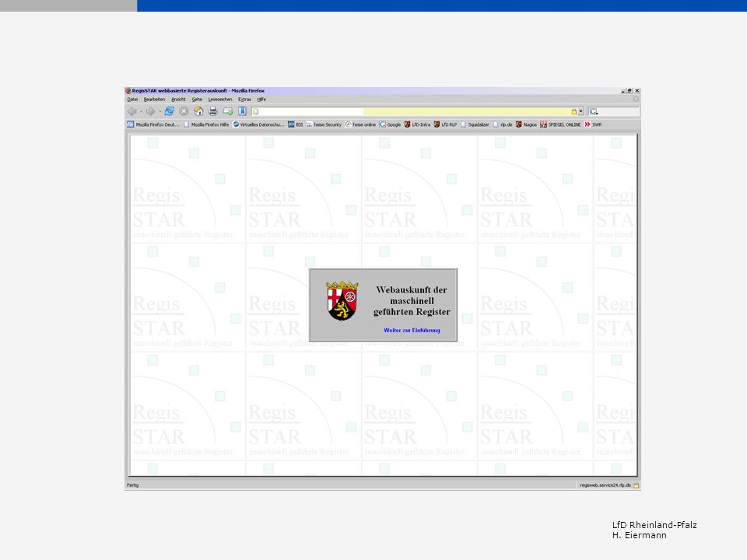Open the LfD-Intra bookmark
This screenshot has width=747, height=560.
click(x=417, y=124)
